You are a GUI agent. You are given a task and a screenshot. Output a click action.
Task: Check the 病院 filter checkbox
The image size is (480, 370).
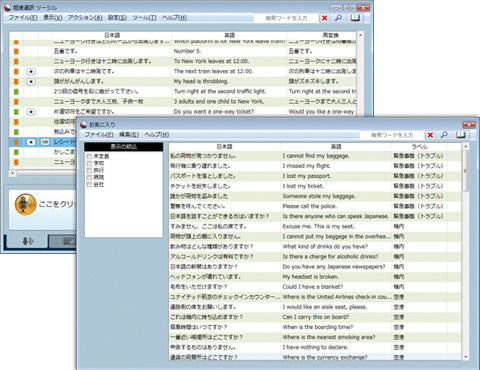pyautogui.click(x=89, y=177)
